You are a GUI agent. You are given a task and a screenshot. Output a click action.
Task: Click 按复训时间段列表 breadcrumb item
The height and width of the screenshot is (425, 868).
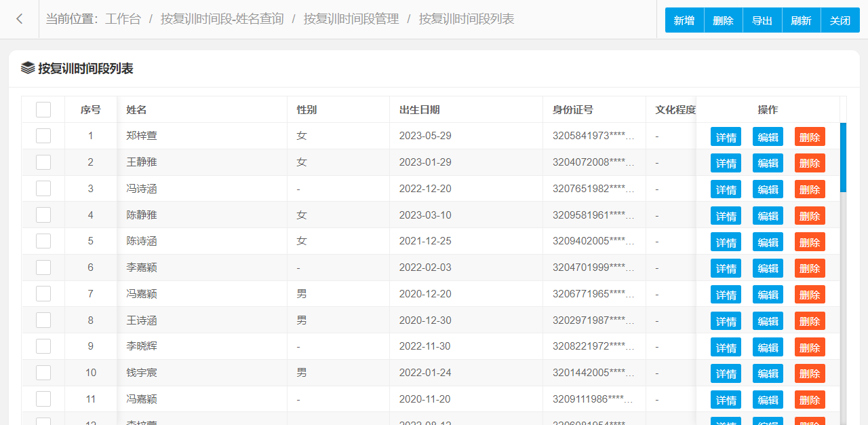(467, 19)
